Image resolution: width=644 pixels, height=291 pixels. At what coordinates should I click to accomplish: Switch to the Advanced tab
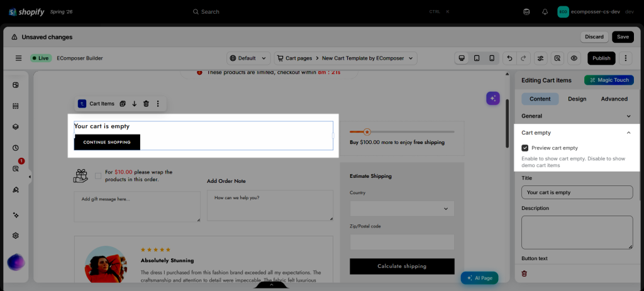coord(614,99)
